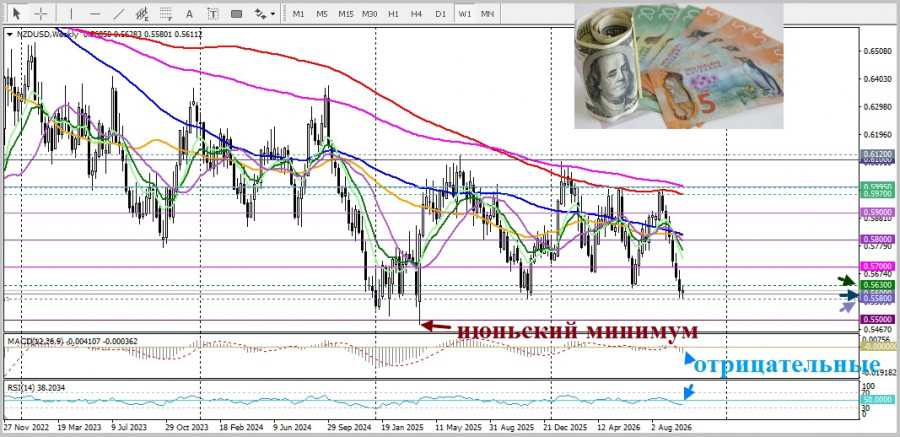
Task: Select the rectangle shape tool
Action: (x=236, y=13)
